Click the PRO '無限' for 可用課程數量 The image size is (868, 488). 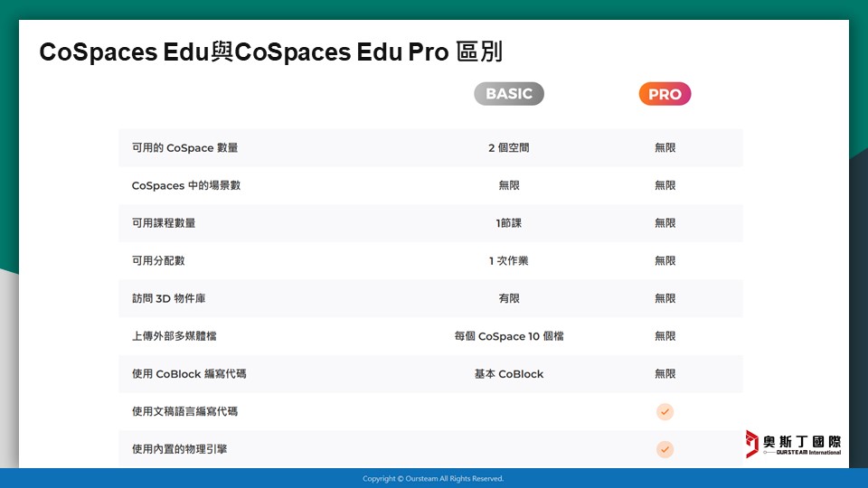click(665, 223)
